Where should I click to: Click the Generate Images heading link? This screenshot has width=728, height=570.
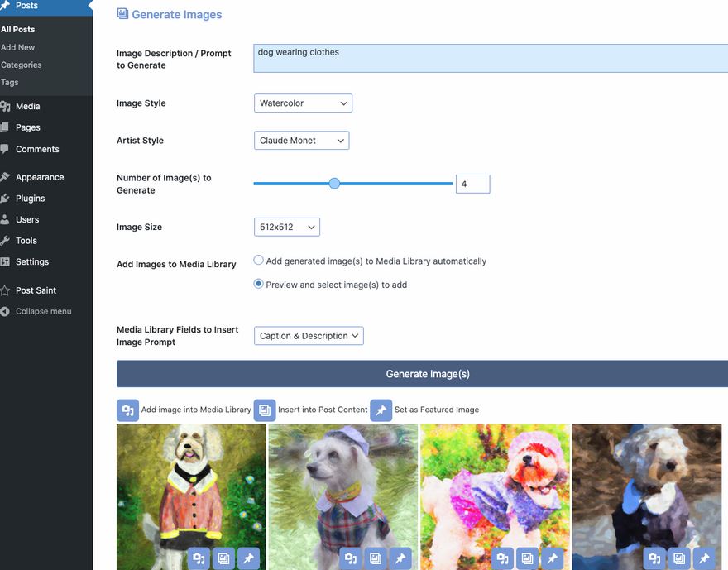177,14
